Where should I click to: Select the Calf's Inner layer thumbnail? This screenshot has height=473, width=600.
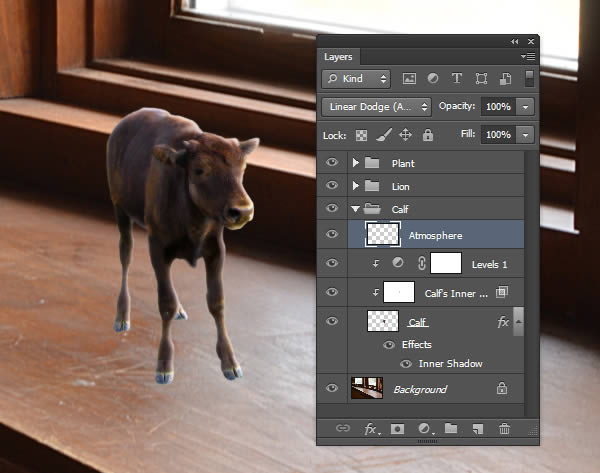(x=399, y=292)
